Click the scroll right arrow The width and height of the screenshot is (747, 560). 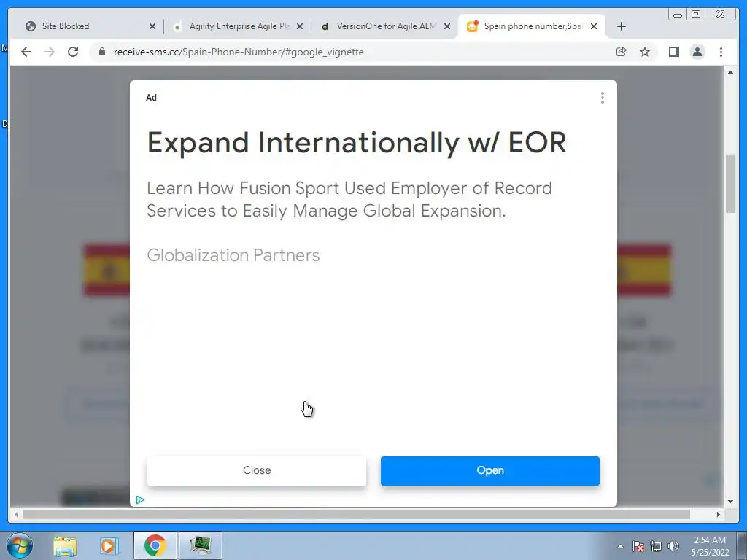tap(719, 514)
